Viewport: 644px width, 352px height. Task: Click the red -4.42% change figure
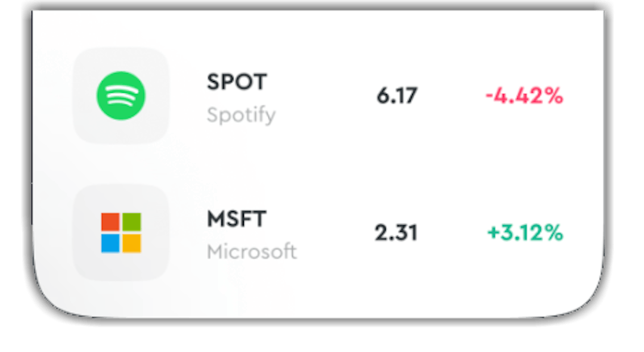[x=524, y=96]
